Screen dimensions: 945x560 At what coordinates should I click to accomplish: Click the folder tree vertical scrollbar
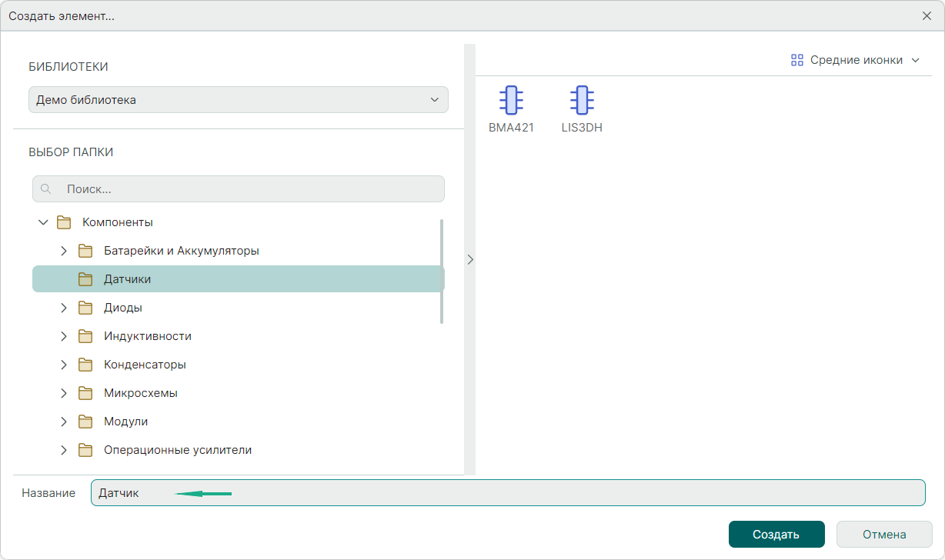pos(442,272)
